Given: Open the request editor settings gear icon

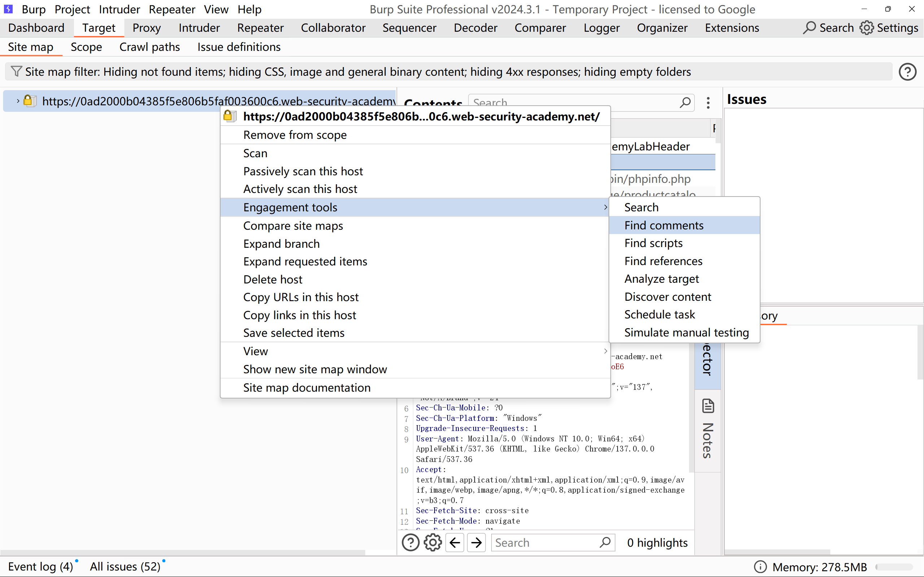Looking at the screenshot, I should [433, 543].
